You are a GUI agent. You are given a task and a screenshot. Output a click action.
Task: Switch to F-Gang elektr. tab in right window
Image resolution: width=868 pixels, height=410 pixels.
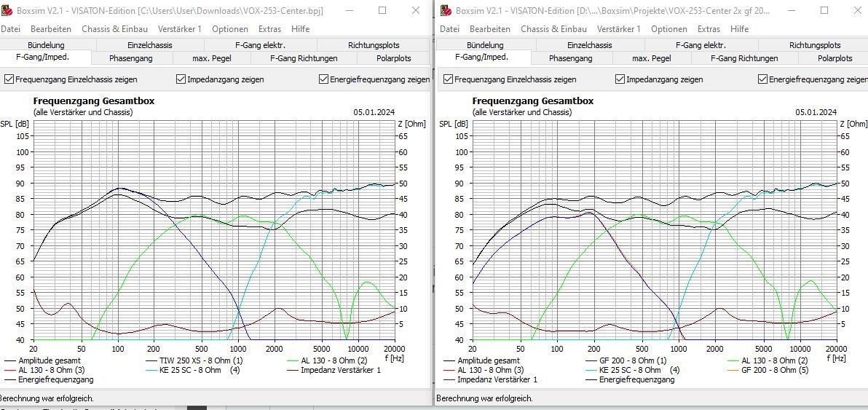701,45
